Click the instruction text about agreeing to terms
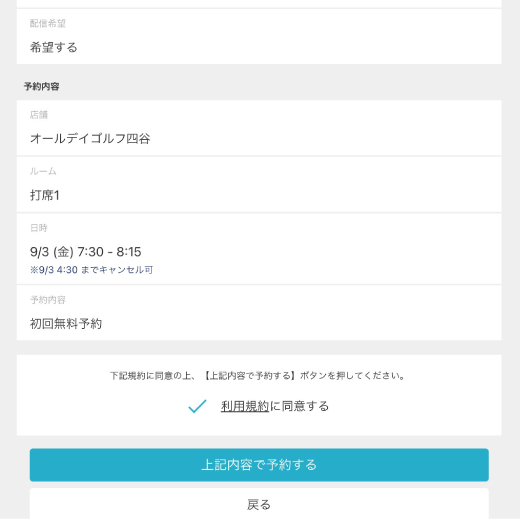 click(x=258, y=376)
